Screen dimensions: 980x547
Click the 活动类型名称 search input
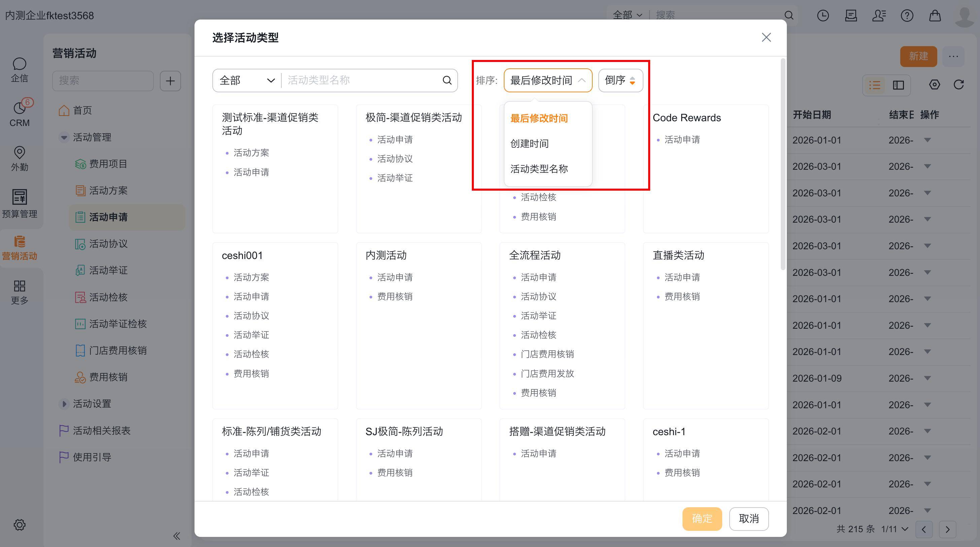point(361,80)
